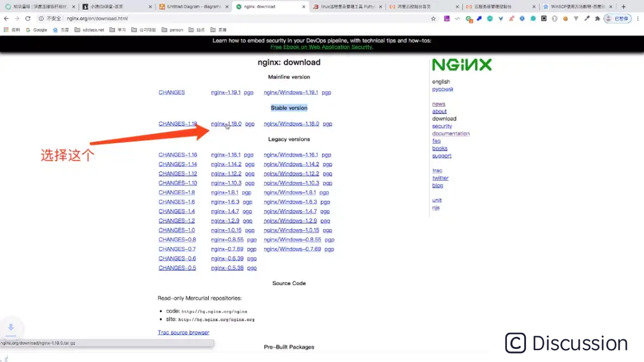The image size is (644, 362).
Task: Click the blue arrow extension icon
Action: (479, 18)
